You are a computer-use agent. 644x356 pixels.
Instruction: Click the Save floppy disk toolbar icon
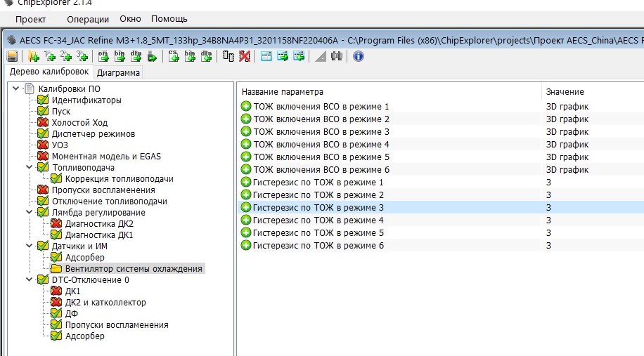coord(12,56)
